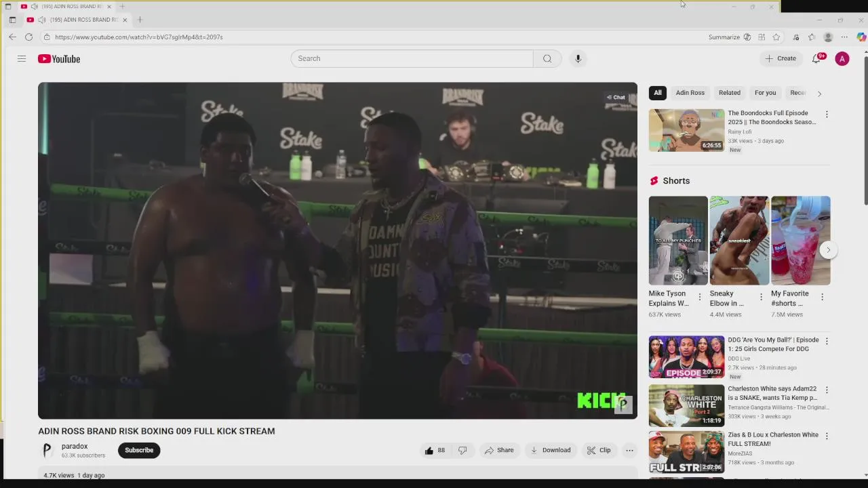
Task: View site information lock icon
Action: (47, 37)
